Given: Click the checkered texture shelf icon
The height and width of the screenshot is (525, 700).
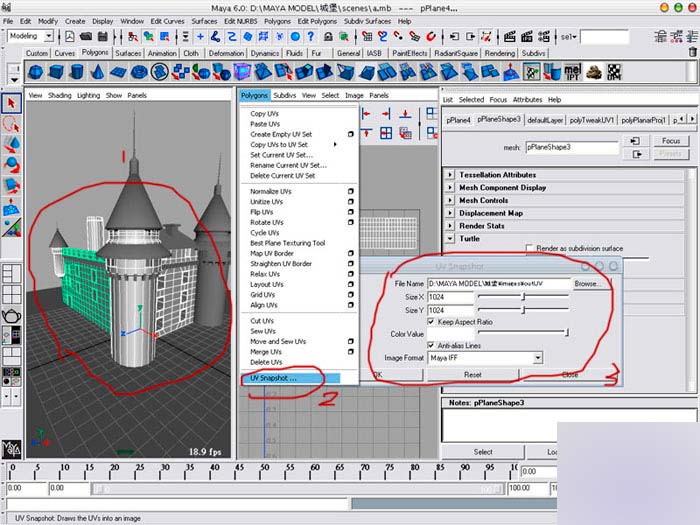Looking at the screenshot, I should pyautogui.click(x=614, y=72).
